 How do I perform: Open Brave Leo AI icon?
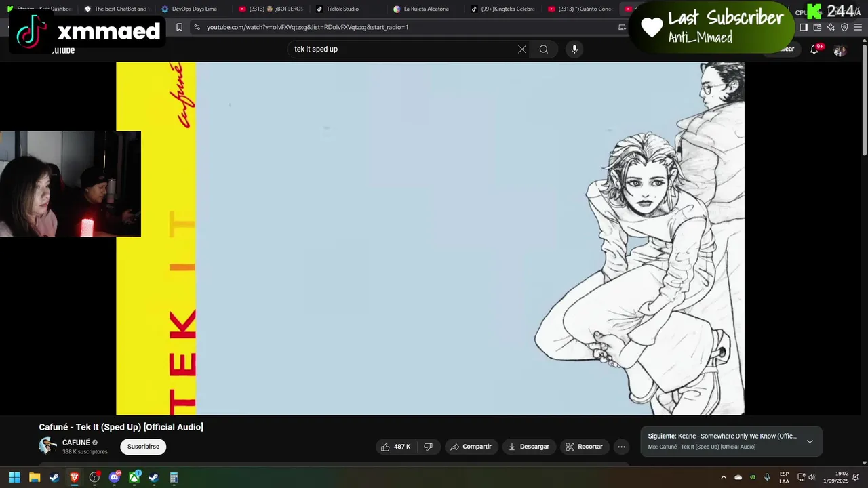[x=831, y=27]
